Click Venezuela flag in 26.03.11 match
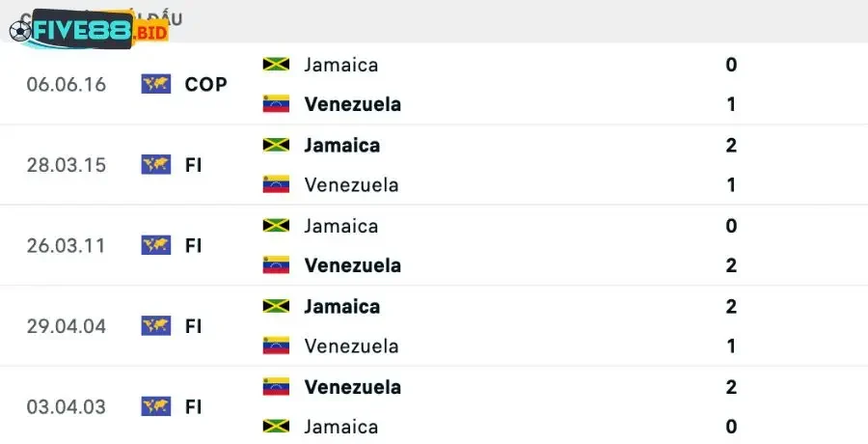 (x=276, y=265)
